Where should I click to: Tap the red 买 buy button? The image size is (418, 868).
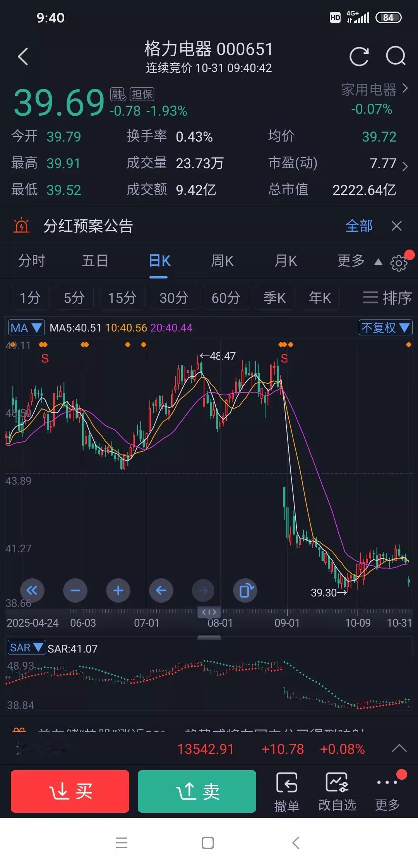(70, 791)
